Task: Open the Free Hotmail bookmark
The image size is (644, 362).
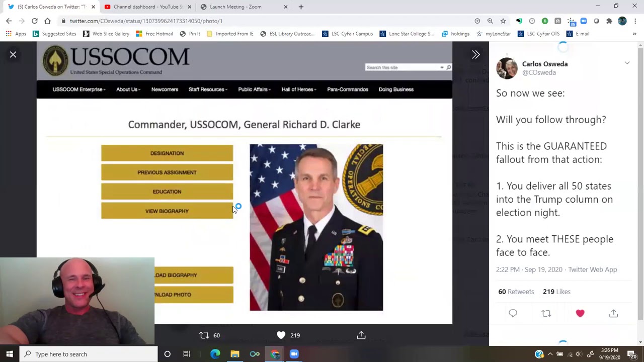Action: (154, 34)
